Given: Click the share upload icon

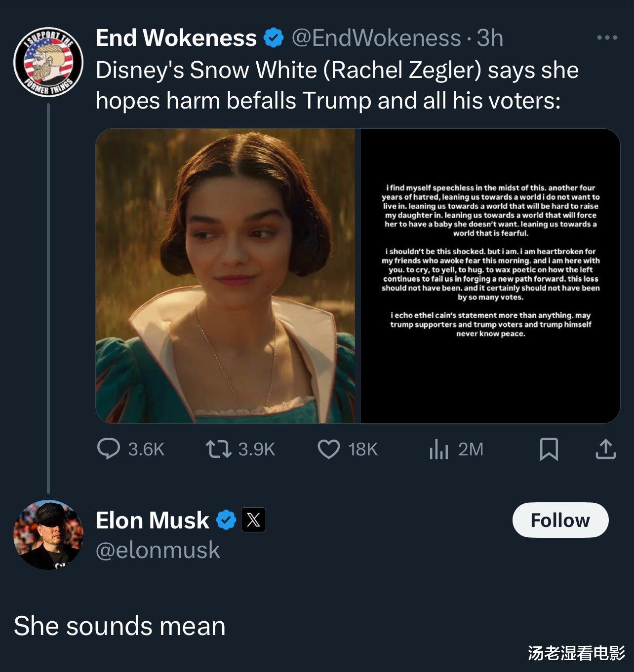Looking at the screenshot, I should point(605,449).
